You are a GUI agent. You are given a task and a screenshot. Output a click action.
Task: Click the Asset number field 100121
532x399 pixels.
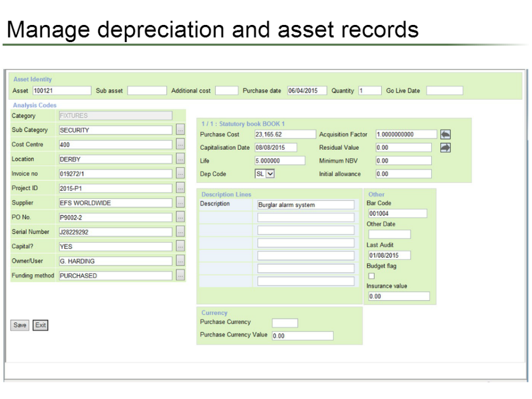click(62, 90)
